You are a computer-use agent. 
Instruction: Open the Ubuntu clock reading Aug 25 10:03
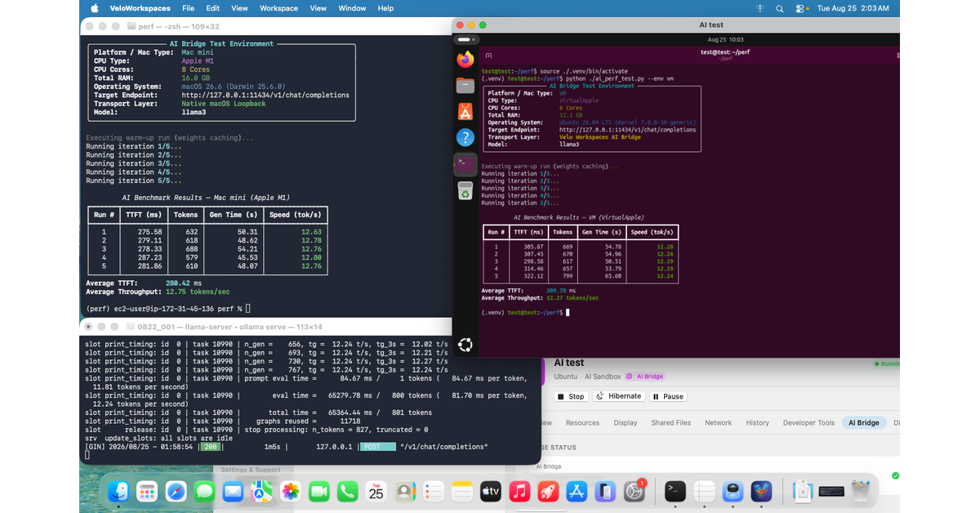pyautogui.click(x=725, y=39)
